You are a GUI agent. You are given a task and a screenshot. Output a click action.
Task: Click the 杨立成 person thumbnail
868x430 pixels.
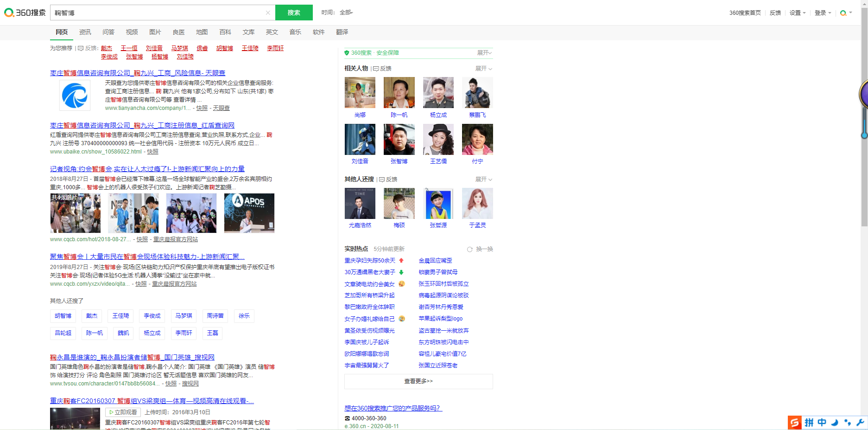point(438,93)
